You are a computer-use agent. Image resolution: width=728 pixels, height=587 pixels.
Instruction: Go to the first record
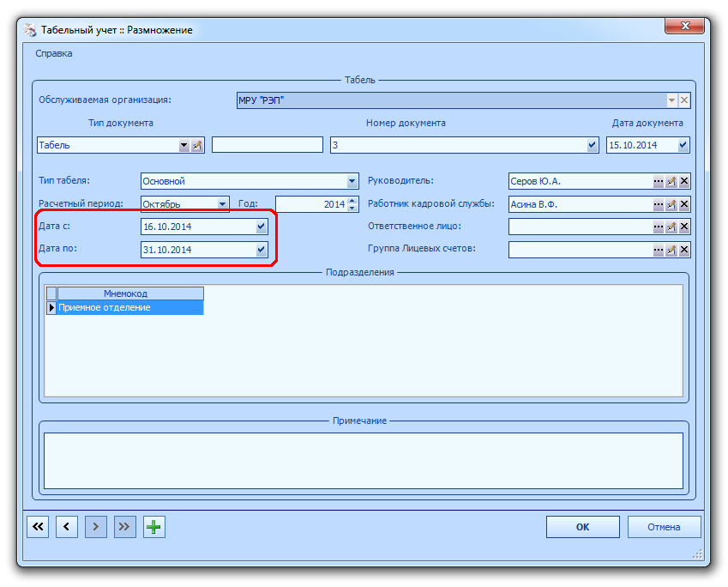[x=38, y=527]
